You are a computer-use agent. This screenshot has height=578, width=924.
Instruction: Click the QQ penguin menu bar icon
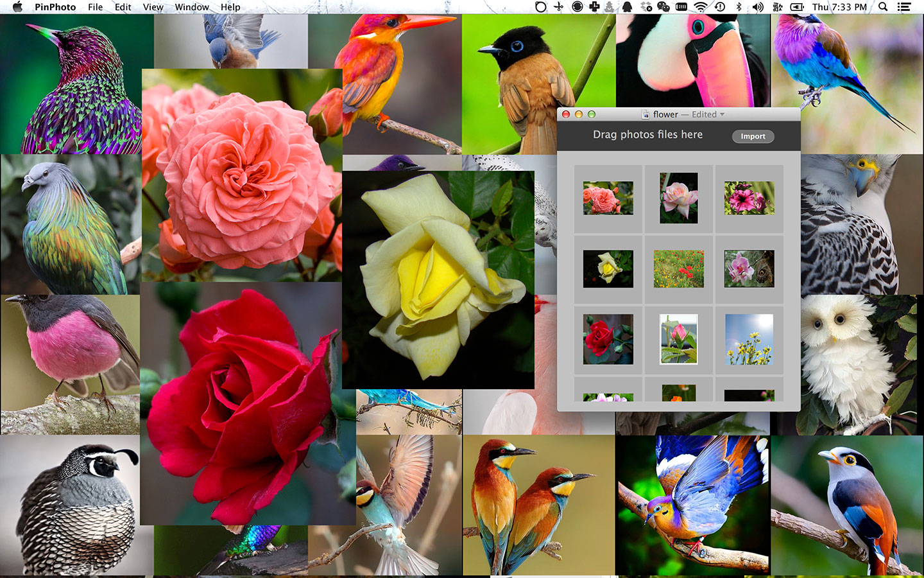[626, 6]
